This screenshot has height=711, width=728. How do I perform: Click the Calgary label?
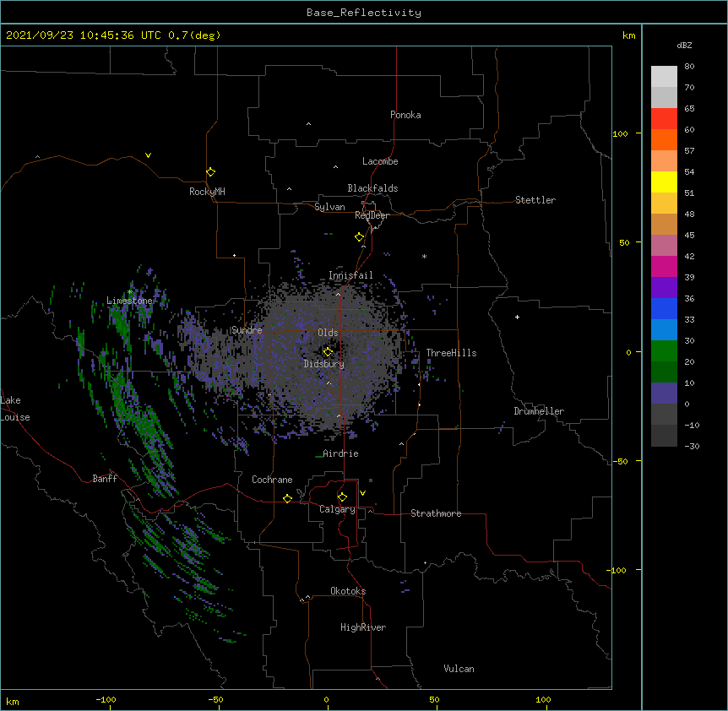[x=337, y=509]
